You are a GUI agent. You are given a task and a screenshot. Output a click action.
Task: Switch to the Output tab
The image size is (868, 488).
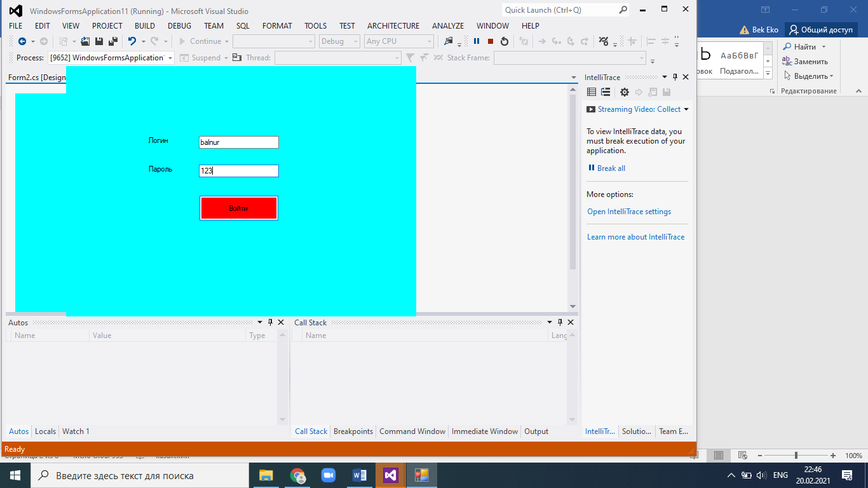pos(536,431)
